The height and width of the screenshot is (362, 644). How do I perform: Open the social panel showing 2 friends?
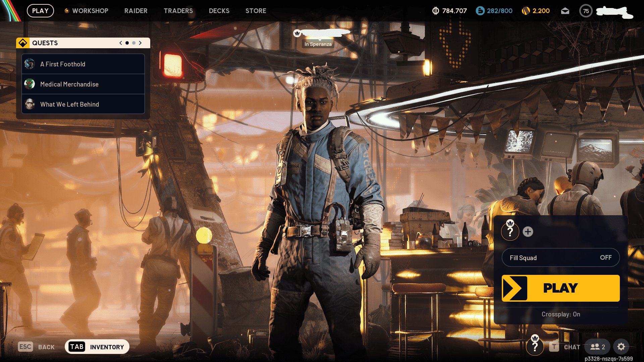pos(596,347)
